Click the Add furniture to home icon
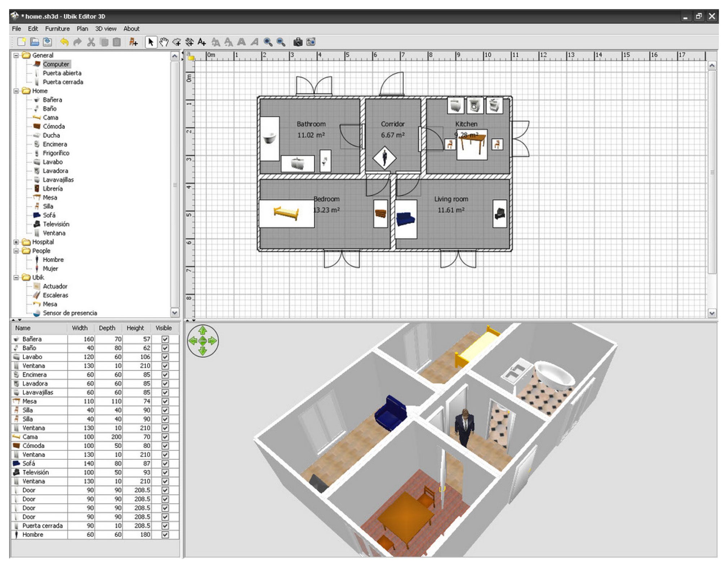Viewport: 728px width, 568px height. pyautogui.click(x=133, y=42)
